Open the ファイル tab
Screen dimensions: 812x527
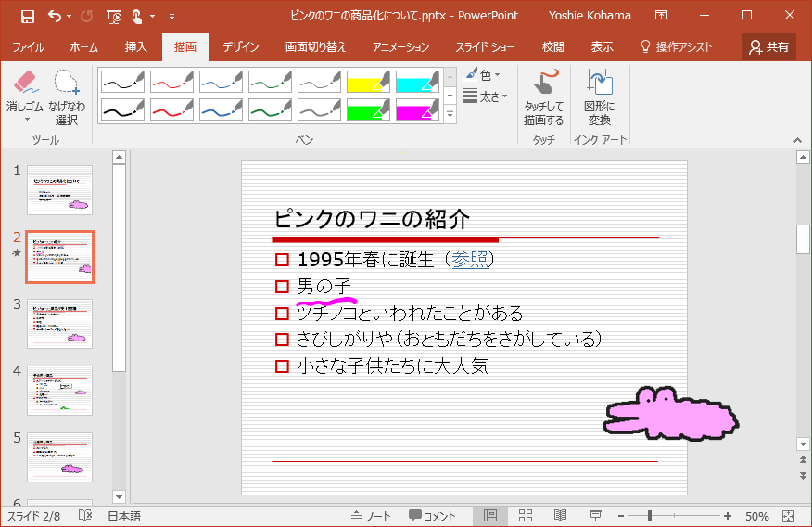click(x=29, y=47)
